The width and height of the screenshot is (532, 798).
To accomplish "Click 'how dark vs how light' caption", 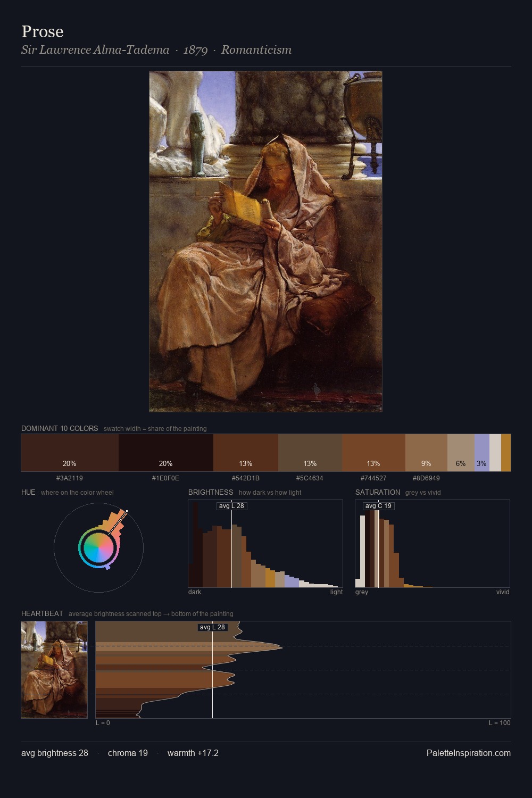I will [270, 493].
